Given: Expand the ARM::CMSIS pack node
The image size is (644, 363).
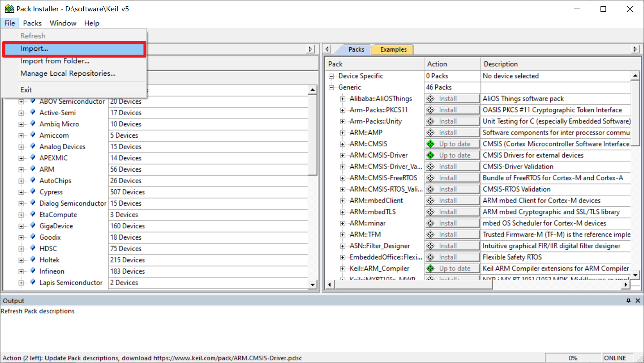Looking at the screenshot, I should tap(343, 144).
